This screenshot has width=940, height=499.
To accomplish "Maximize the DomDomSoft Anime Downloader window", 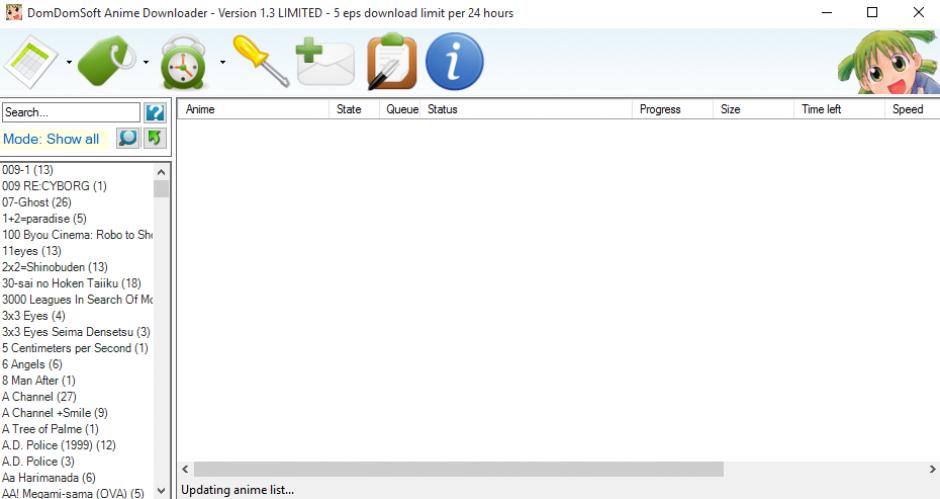I will 872,13.
